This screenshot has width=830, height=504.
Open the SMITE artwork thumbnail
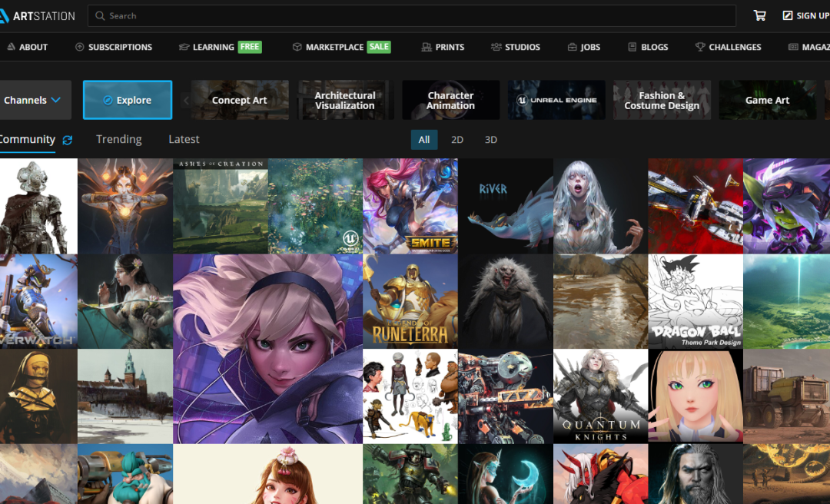click(x=410, y=206)
